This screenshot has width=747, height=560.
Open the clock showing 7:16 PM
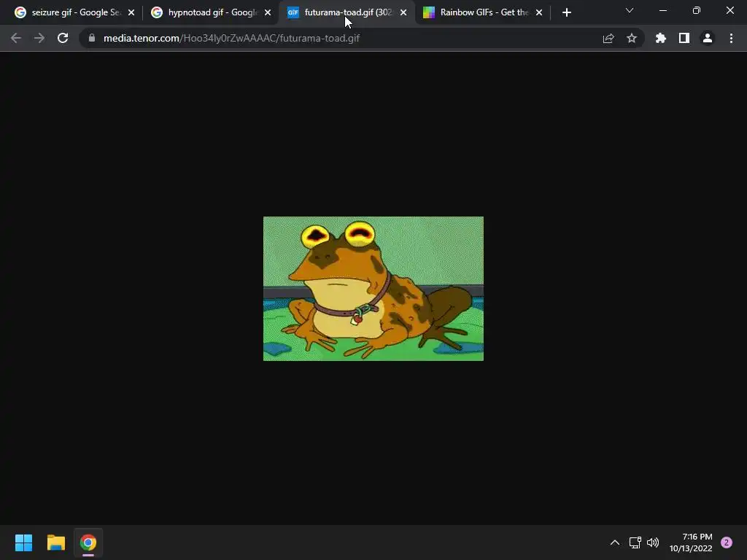click(x=691, y=542)
